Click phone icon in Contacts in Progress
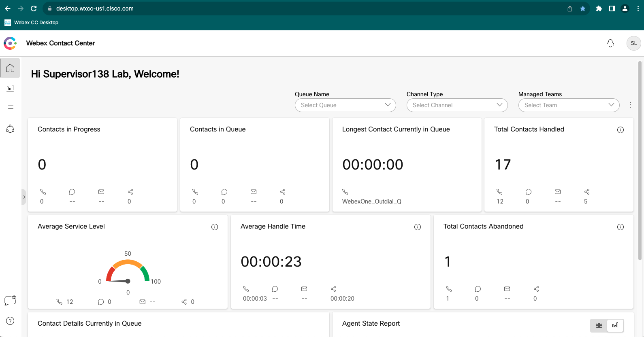The image size is (644, 337). point(43,192)
